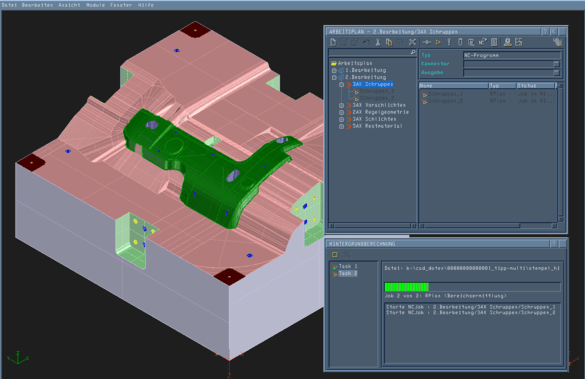The height and width of the screenshot is (379, 585).
Task: Click the yellow square icon in Hintergrundberechnung
Action: 335,254
